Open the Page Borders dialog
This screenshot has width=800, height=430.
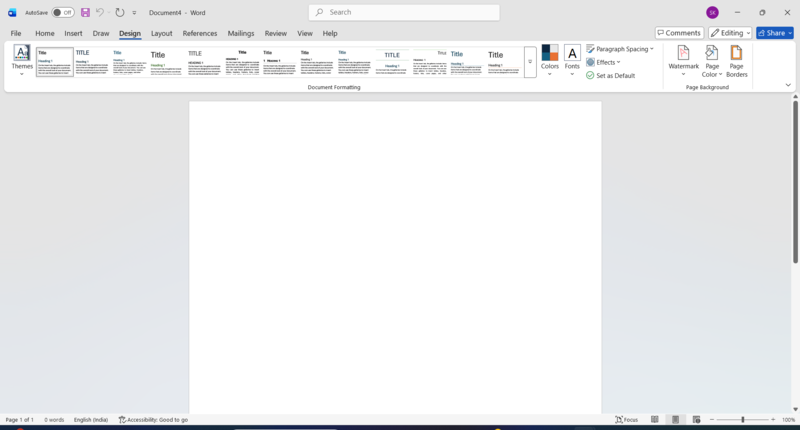[736, 60]
